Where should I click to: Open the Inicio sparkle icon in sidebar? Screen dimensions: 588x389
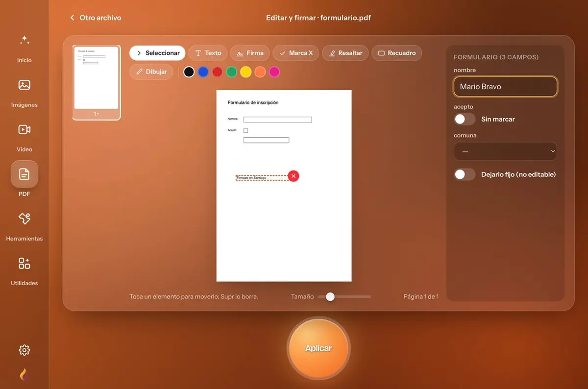click(24, 41)
